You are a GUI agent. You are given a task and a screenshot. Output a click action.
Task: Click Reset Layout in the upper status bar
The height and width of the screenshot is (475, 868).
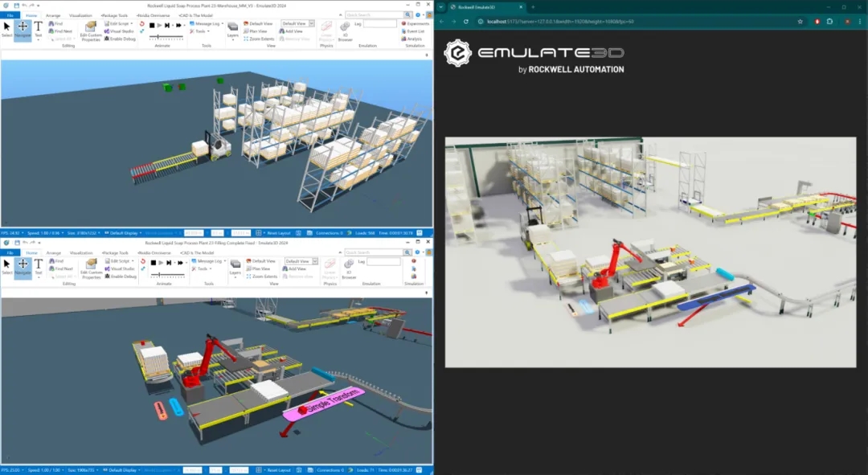276,233
